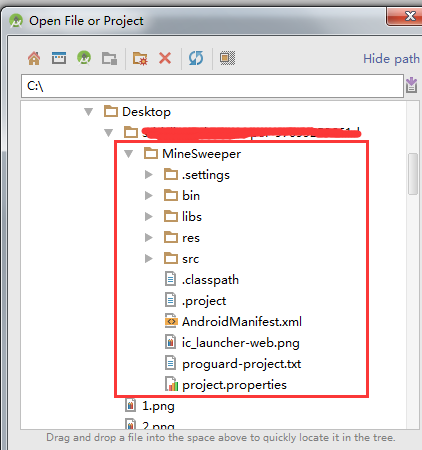This screenshot has width=422, height=450.
Task: Toggle show hidden files and directories
Action: tap(227, 58)
